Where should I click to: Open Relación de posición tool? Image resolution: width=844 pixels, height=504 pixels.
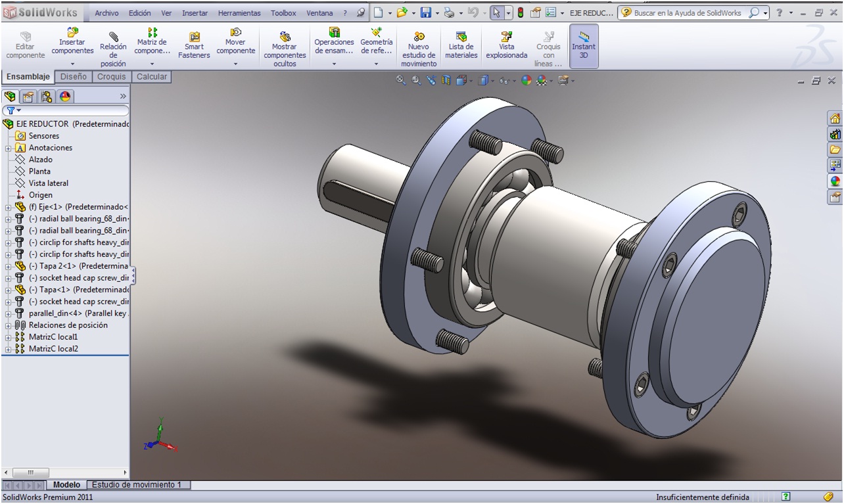pos(113,49)
